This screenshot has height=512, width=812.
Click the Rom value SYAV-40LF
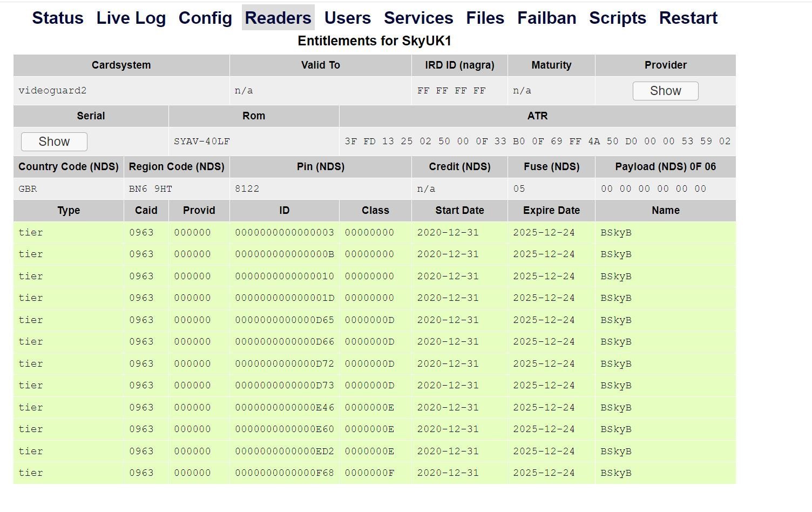(x=202, y=142)
